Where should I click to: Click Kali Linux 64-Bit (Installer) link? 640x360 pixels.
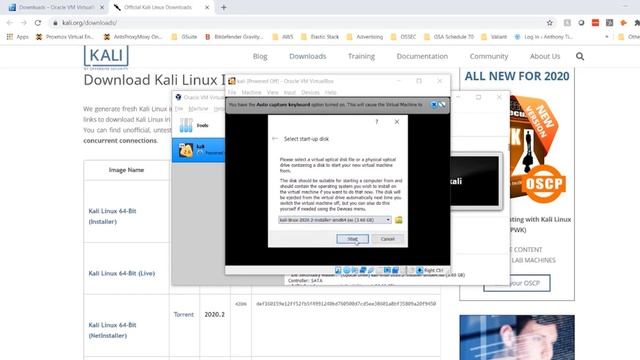pos(112,216)
